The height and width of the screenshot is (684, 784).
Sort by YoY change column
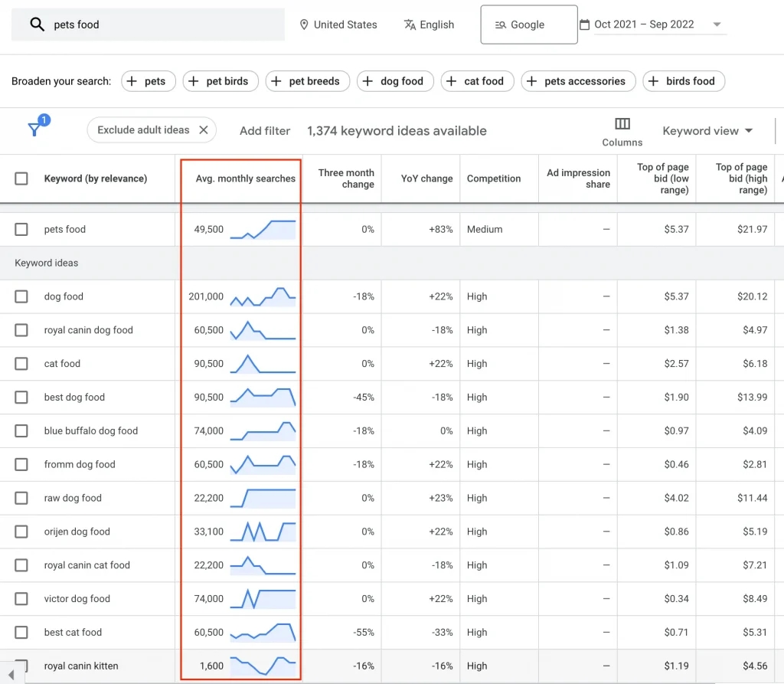(x=426, y=178)
